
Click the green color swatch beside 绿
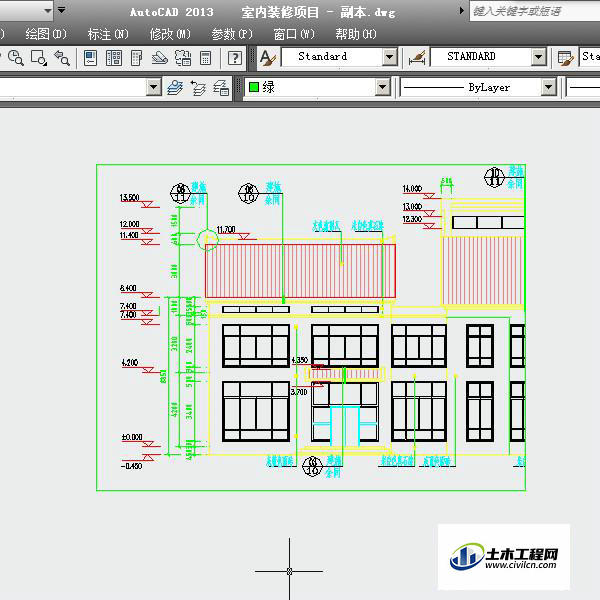pos(254,87)
